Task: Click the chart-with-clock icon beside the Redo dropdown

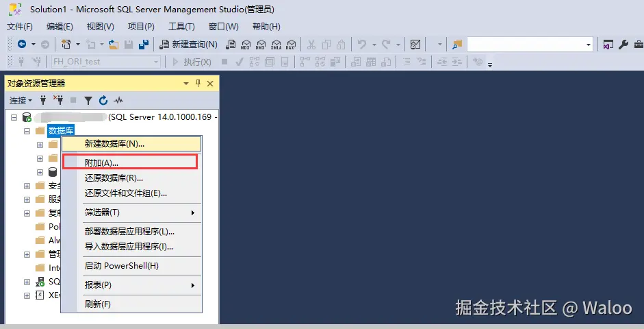Action: [x=415, y=44]
